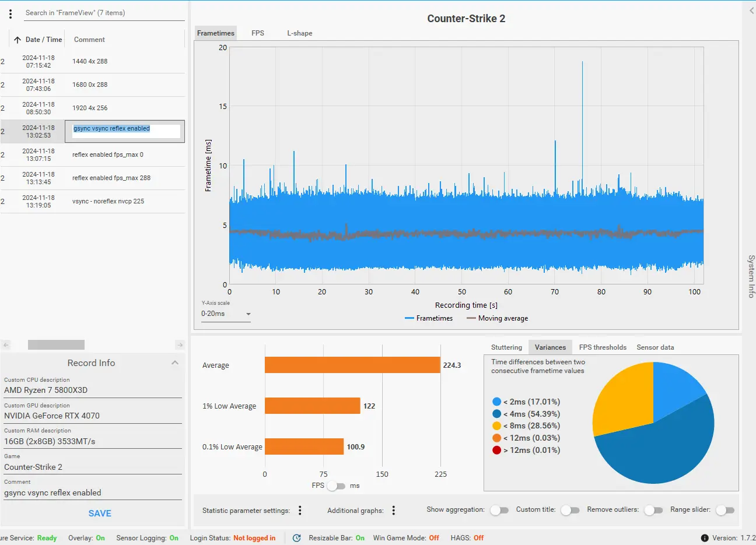This screenshot has width=756, height=545.
Task: Select the record 'reflex enabled fps_max 288'
Action: click(93, 178)
